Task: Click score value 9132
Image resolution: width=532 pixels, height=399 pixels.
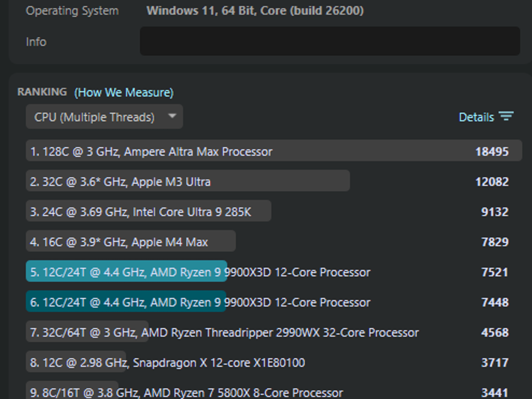Action: (x=495, y=212)
